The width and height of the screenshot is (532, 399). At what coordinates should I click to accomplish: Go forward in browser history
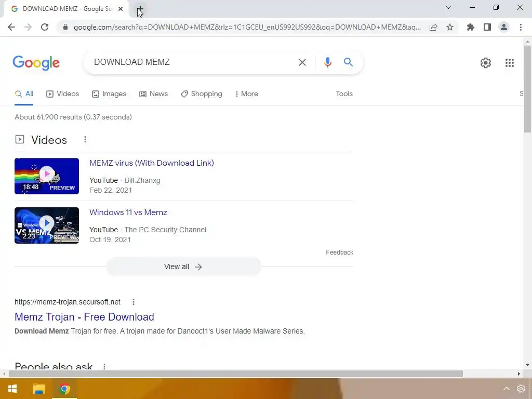[28, 27]
